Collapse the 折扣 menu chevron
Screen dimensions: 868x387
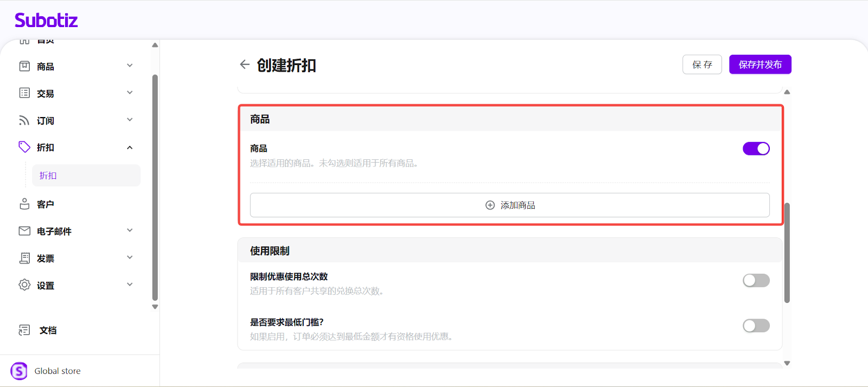[x=130, y=147]
